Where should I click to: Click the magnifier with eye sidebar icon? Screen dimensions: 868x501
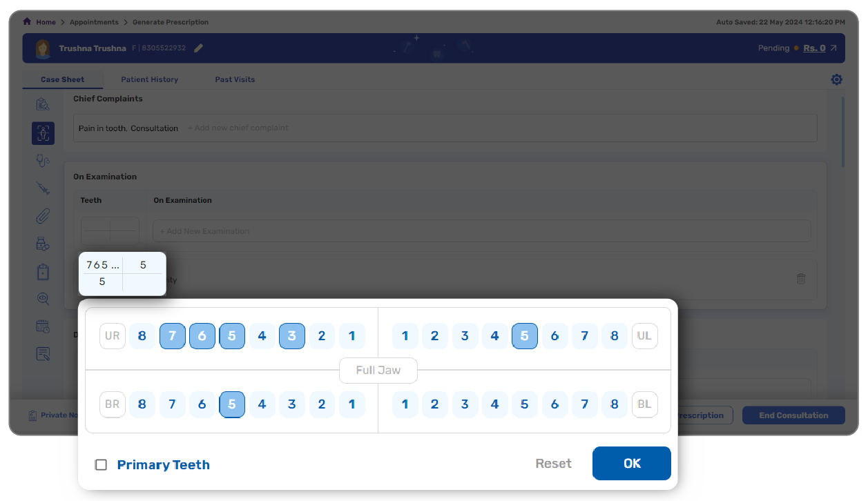click(x=43, y=299)
